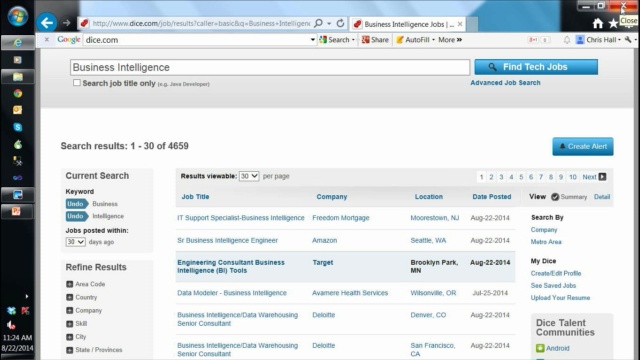Viewport: 640px width, 360px height.
Task: Open Results viewable per page dropdown
Action: tap(249, 176)
